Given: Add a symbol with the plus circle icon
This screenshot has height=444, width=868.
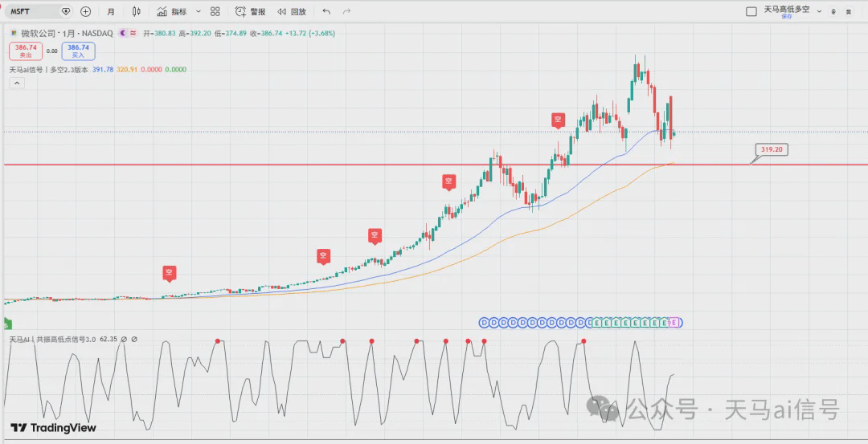Looking at the screenshot, I should 86,11.
